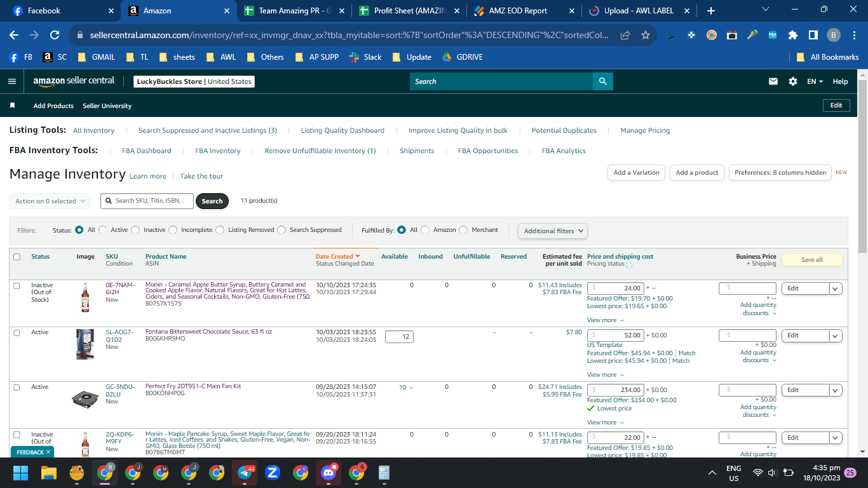
Task: Open the EN language dropdown
Action: tap(815, 81)
